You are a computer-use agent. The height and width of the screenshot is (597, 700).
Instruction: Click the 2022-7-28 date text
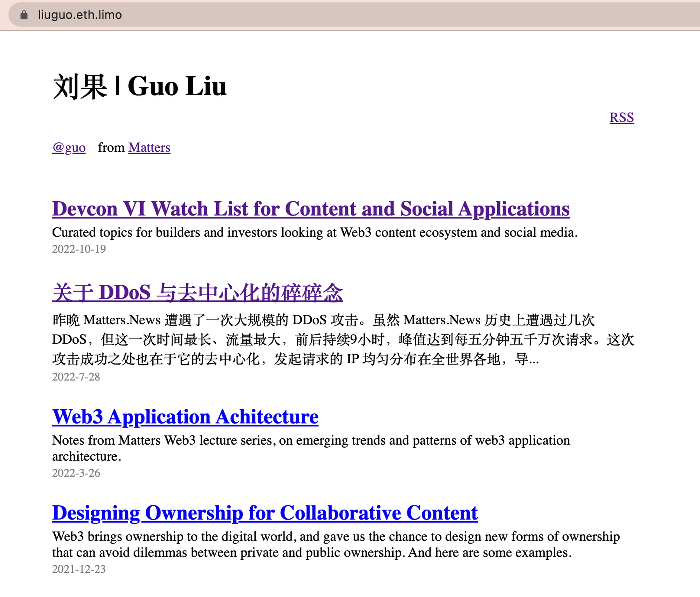pos(76,377)
